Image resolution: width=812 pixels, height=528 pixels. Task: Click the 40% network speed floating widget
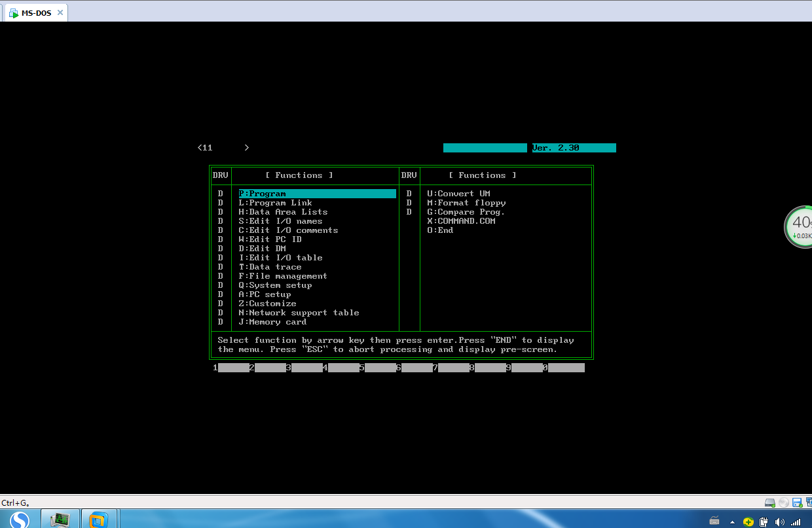800,227
